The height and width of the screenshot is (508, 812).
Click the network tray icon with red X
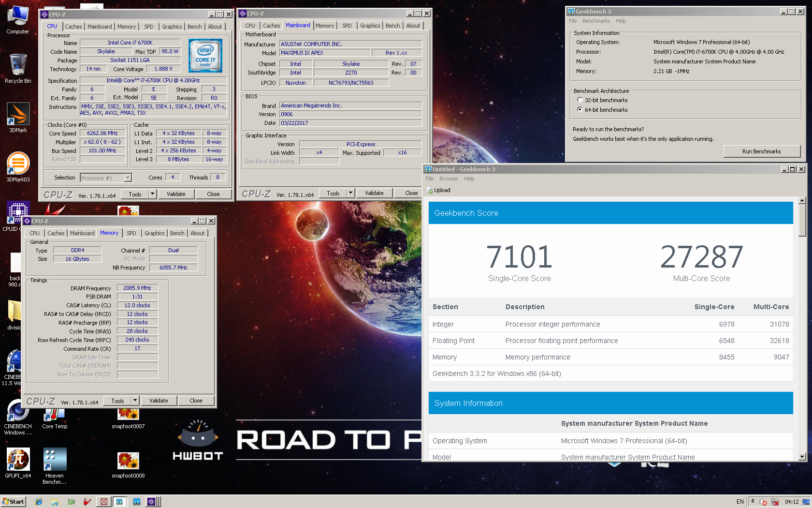(775, 502)
